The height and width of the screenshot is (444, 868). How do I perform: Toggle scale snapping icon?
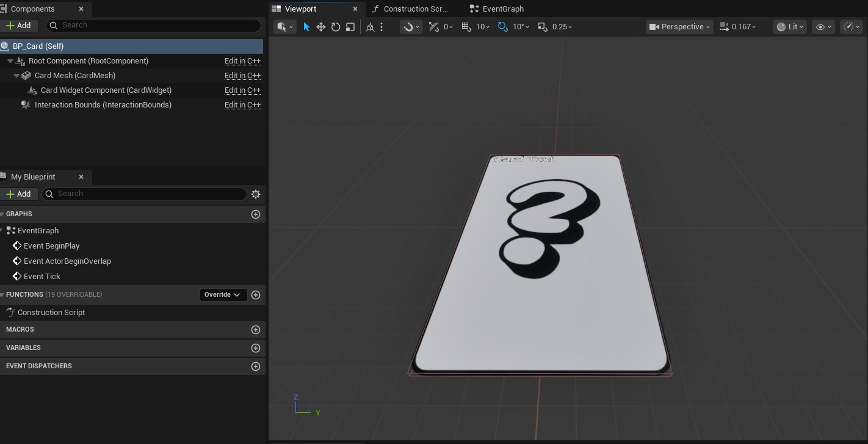[x=543, y=27]
